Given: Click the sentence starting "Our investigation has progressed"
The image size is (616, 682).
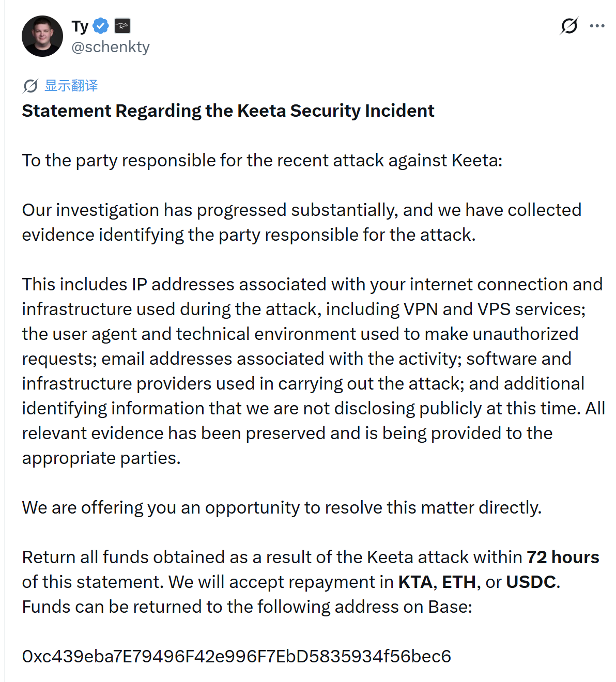Looking at the screenshot, I should coord(302,223).
